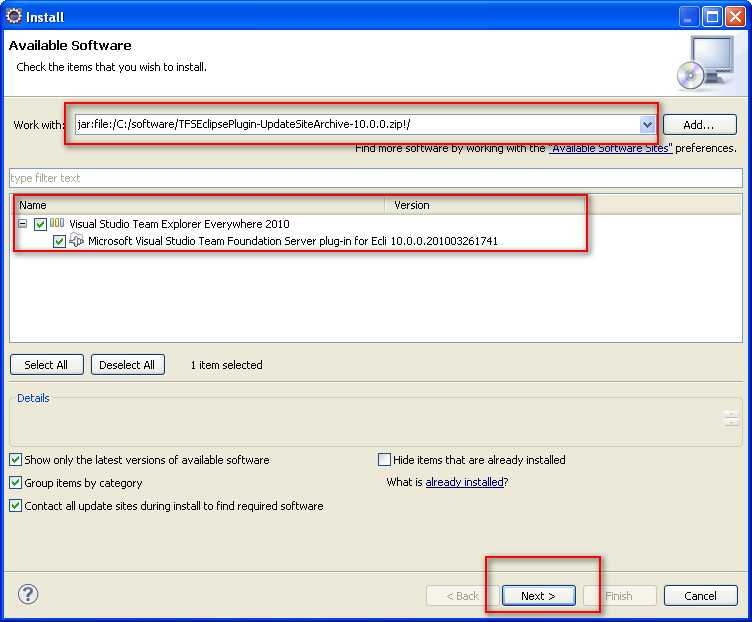Toggle Group items by category checkbox

coord(15,483)
